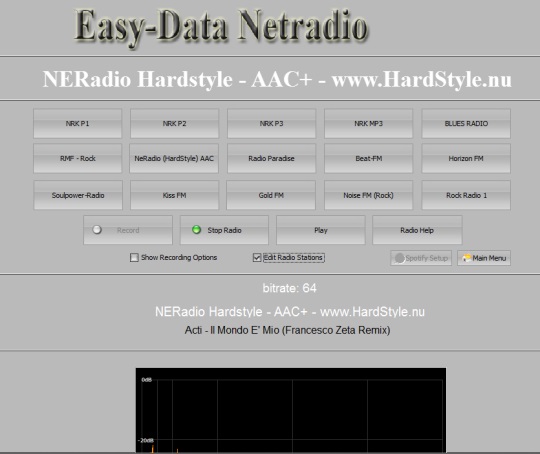Screen dimensions: 540x454
Task: Tune to Rock Radio 1
Action: click(x=466, y=195)
